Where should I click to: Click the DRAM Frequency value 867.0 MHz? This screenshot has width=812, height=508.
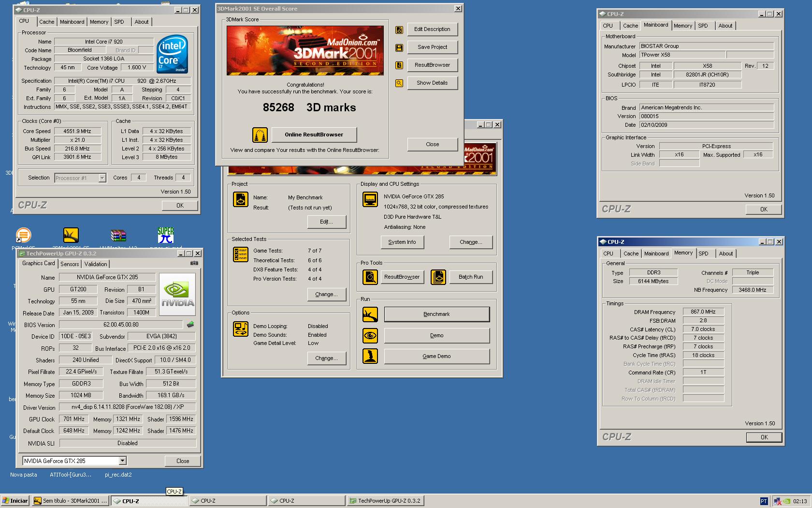(x=703, y=312)
